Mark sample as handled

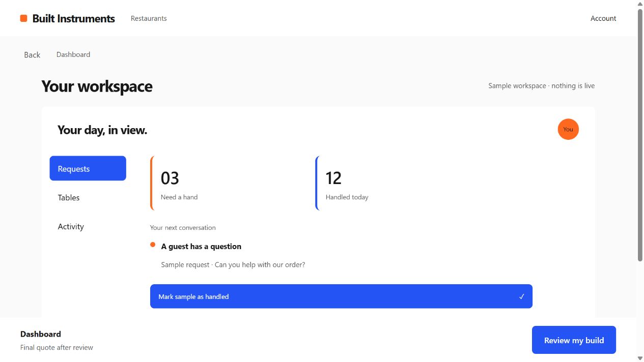341,296
